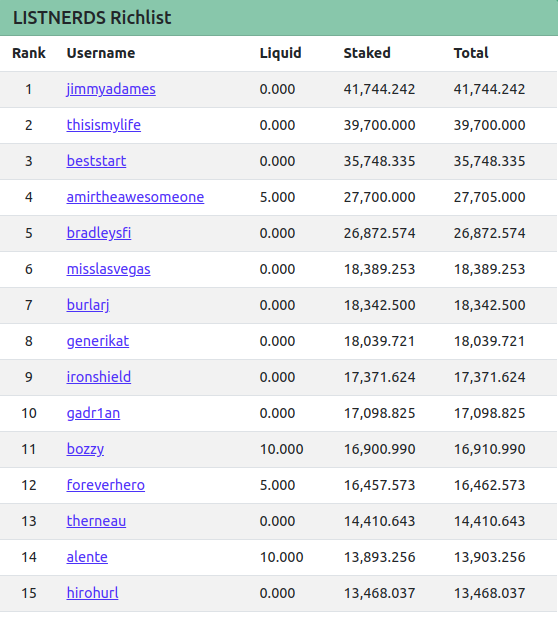Open ironshield profile link
Screen dimensions: 558x617
click(x=99, y=377)
